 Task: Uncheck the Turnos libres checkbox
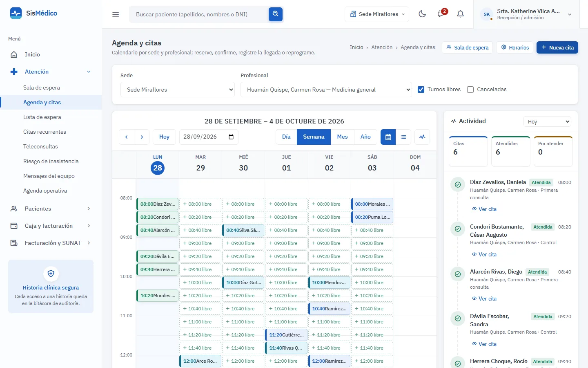click(x=421, y=90)
